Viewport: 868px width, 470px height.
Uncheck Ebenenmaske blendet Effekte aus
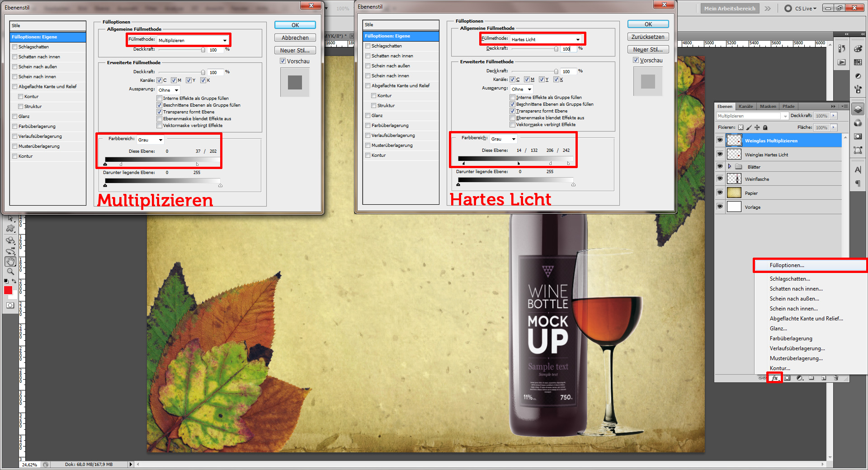point(159,118)
